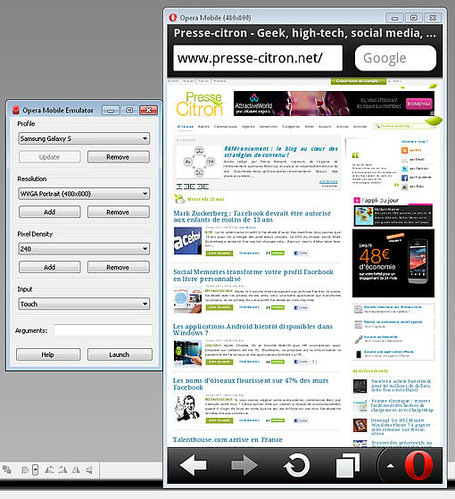Click the Help button in the emulator

[48, 354]
